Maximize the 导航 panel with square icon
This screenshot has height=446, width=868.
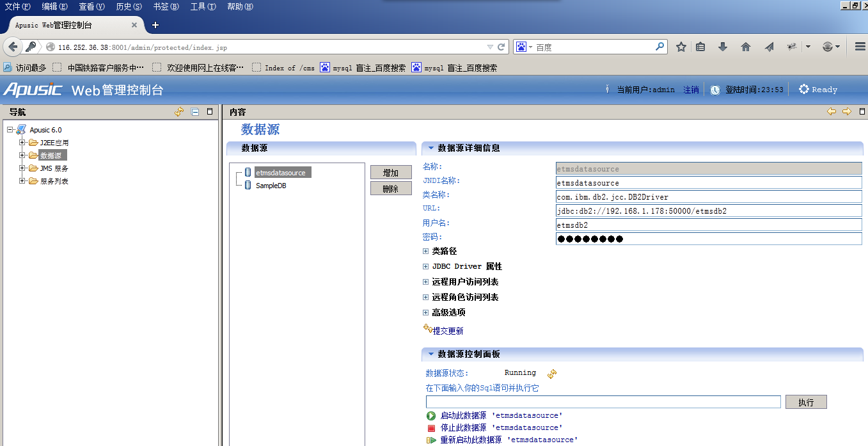click(210, 111)
